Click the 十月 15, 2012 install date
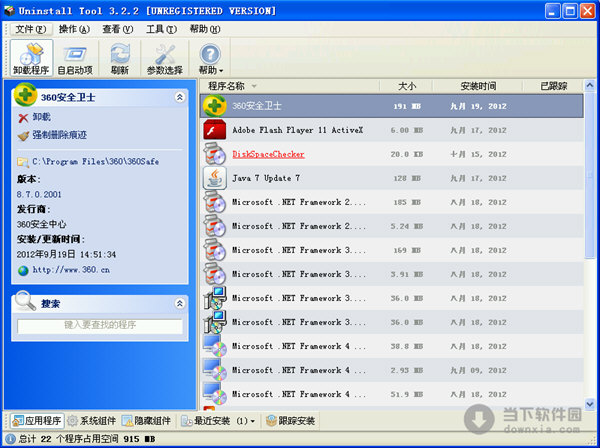The height and width of the screenshot is (448, 600). pos(478,154)
